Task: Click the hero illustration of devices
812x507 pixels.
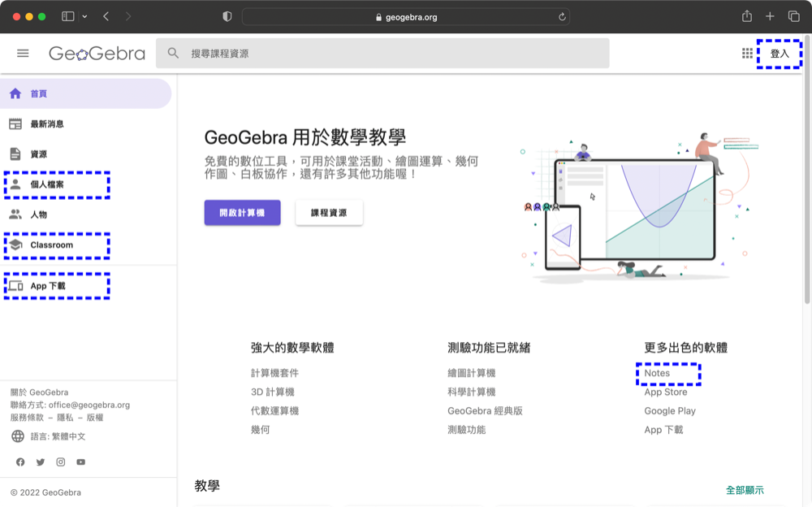Action: (x=638, y=207)
